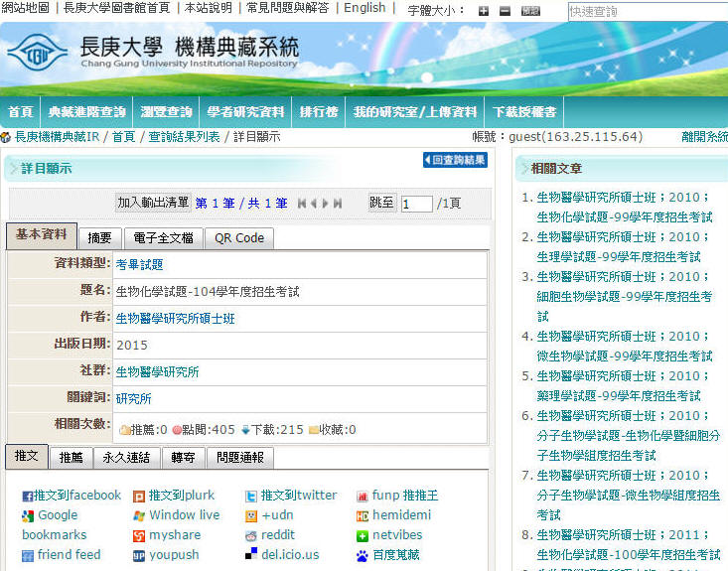Image resolution: width=728 pixels, height=571 pixels.
Task: Click 查詢結果列表 breadcrumb link
Action: coord(184,137)
